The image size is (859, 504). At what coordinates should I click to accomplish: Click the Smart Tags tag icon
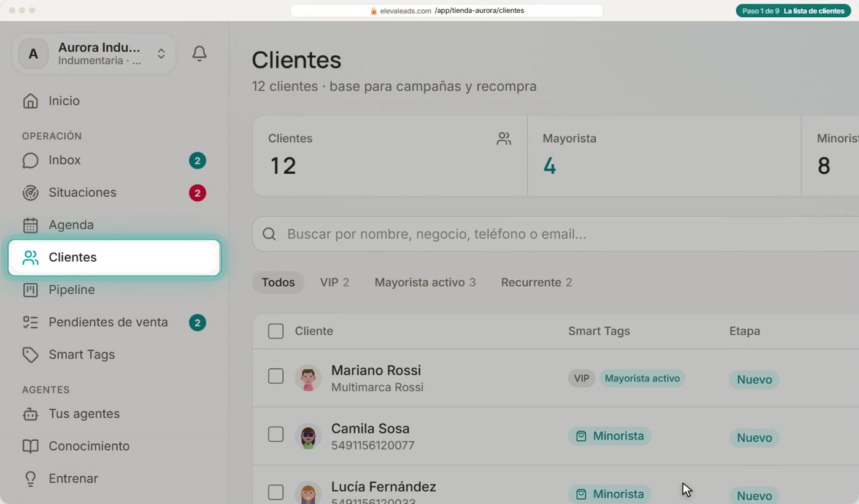click(30, 355)
